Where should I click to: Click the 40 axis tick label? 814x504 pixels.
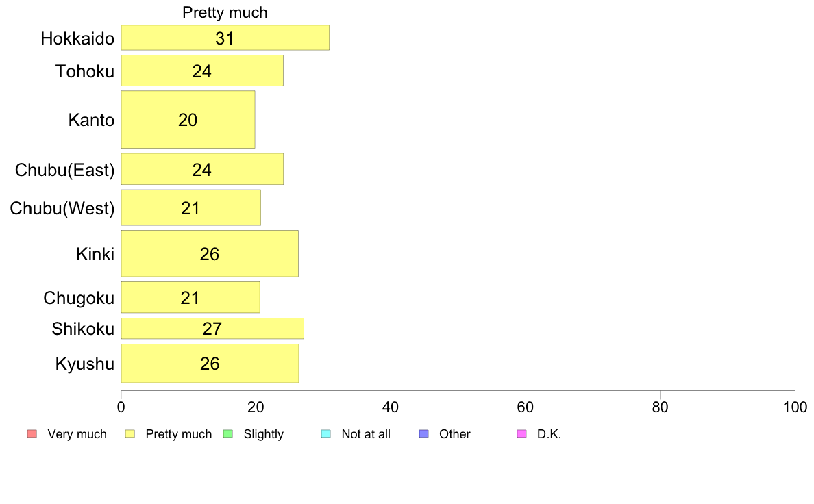391,407
